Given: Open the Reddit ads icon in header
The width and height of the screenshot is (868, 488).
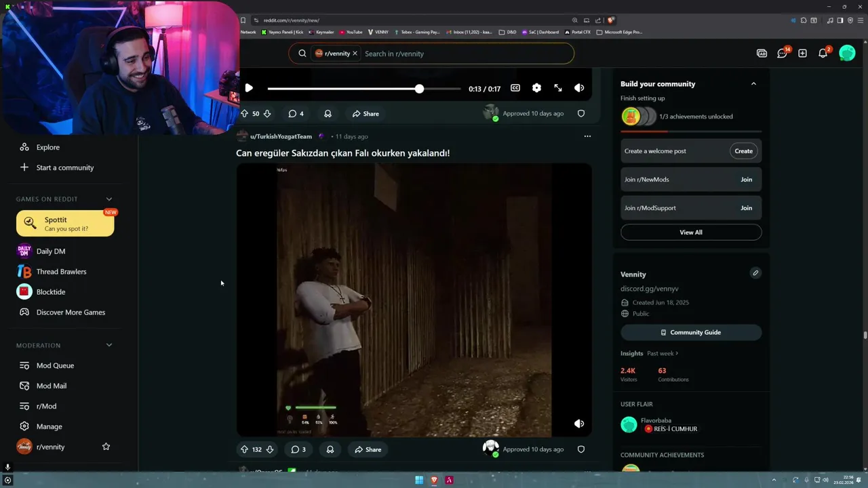Looking at the screenshot, I should point(762,54).
